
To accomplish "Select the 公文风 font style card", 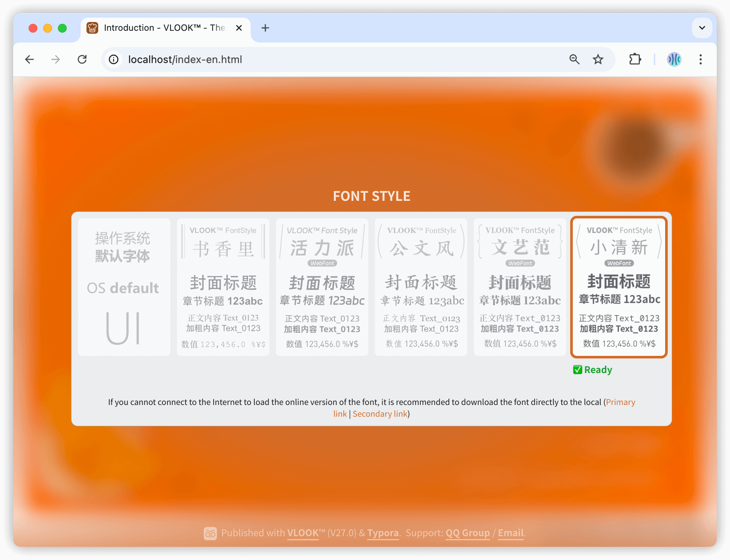I will [421, 287].
